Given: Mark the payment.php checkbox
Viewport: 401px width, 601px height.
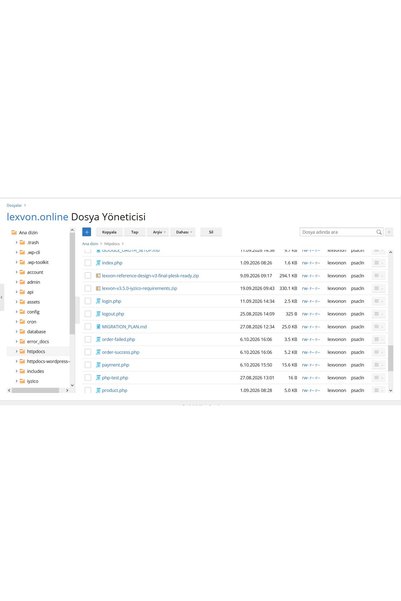Looking at the screenshot, I should (x=88, y=365).
